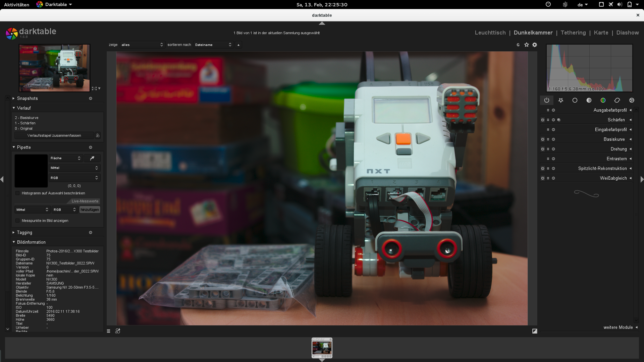Reset the Tagging panel

point(91,233)
